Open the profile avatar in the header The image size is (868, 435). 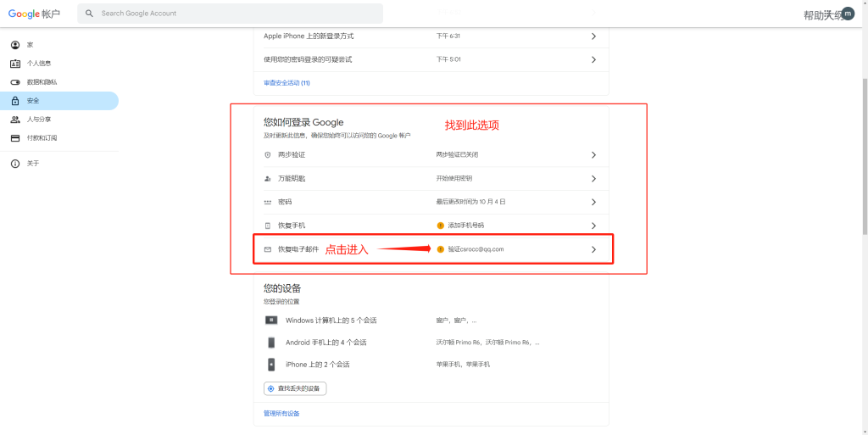pos(848,14)
